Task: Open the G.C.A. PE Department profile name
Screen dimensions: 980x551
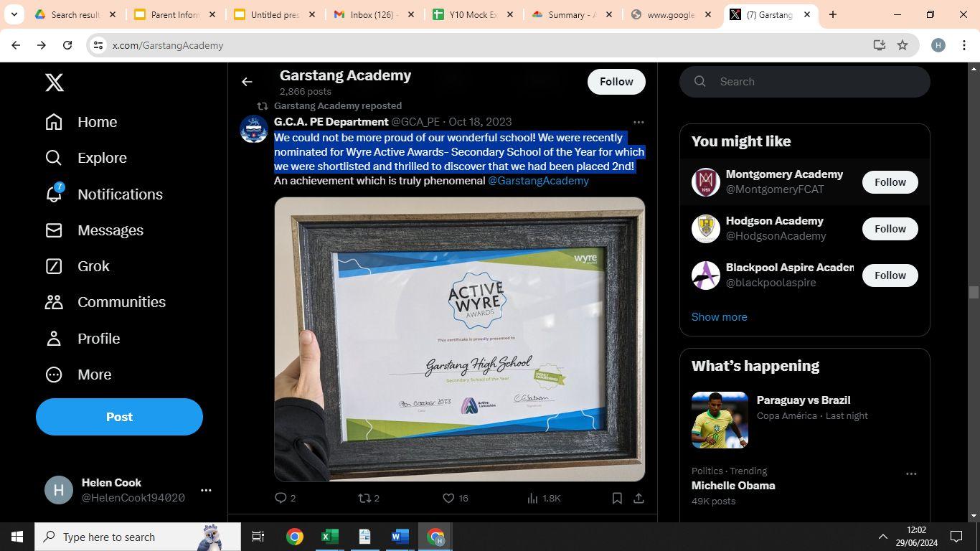Action: tap(331, 122)
